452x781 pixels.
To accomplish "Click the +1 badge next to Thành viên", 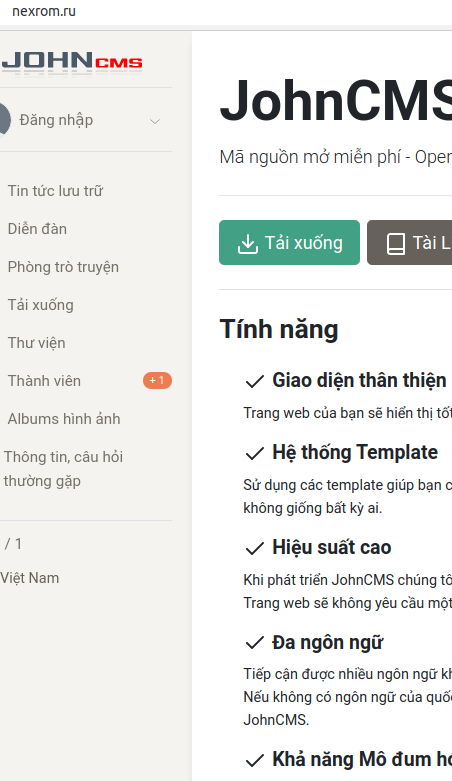I will [157, 381].
